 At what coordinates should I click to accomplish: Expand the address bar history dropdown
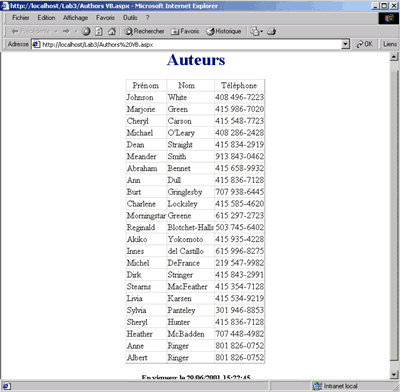pos(346,44)
